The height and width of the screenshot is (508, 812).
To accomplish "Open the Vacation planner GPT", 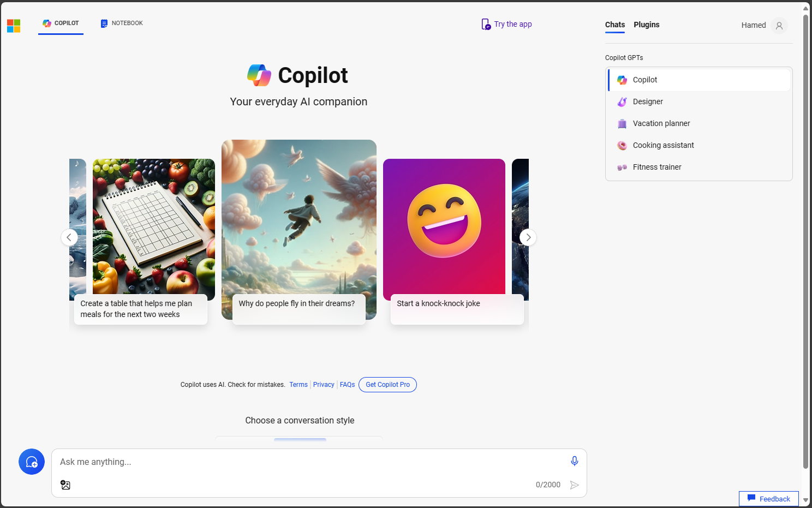I will [x=699, y=123].
